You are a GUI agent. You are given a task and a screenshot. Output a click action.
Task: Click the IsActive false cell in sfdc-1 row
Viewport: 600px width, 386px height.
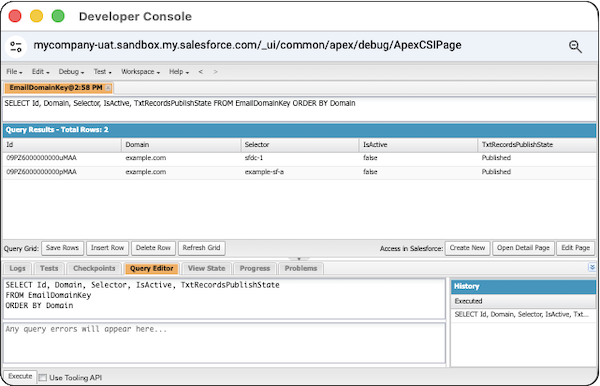418,158
